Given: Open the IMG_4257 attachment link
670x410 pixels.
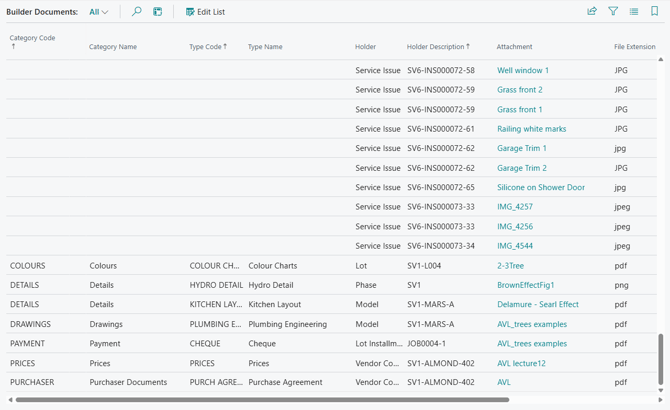Looking at the screenshot, I should pos(515,207).
